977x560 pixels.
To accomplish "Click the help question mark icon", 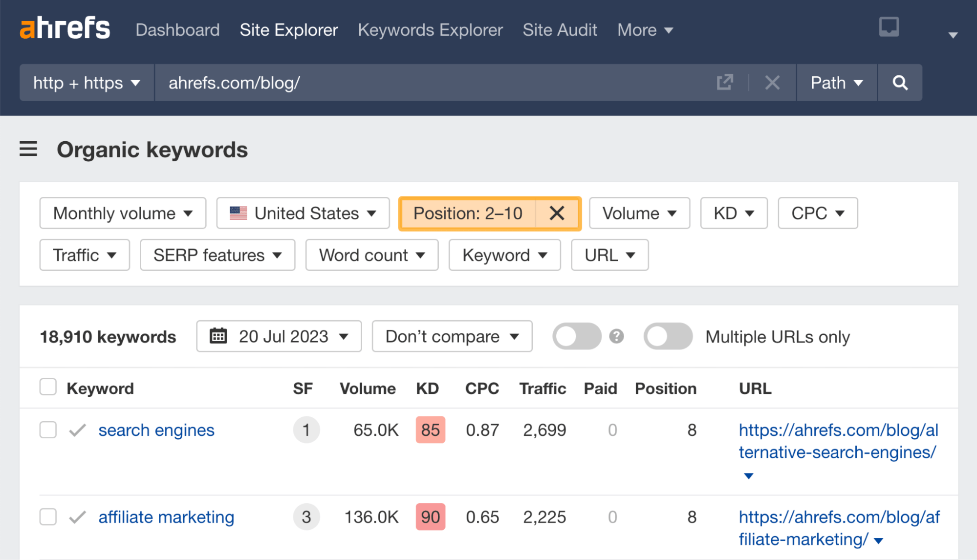I will pos(616,336).
